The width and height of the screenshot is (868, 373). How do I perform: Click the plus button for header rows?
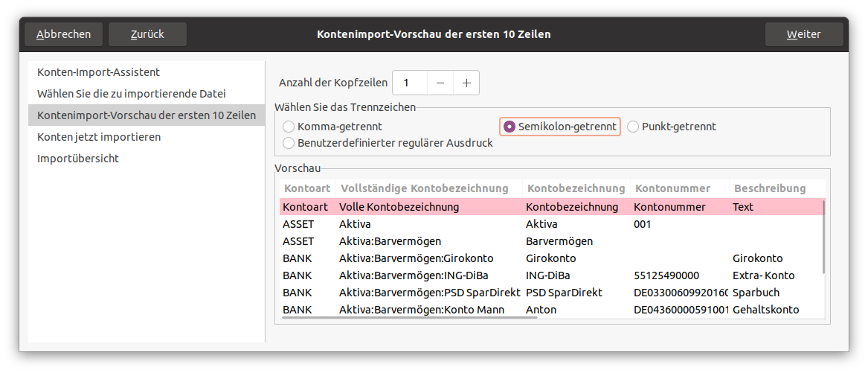tap(466, 83)
